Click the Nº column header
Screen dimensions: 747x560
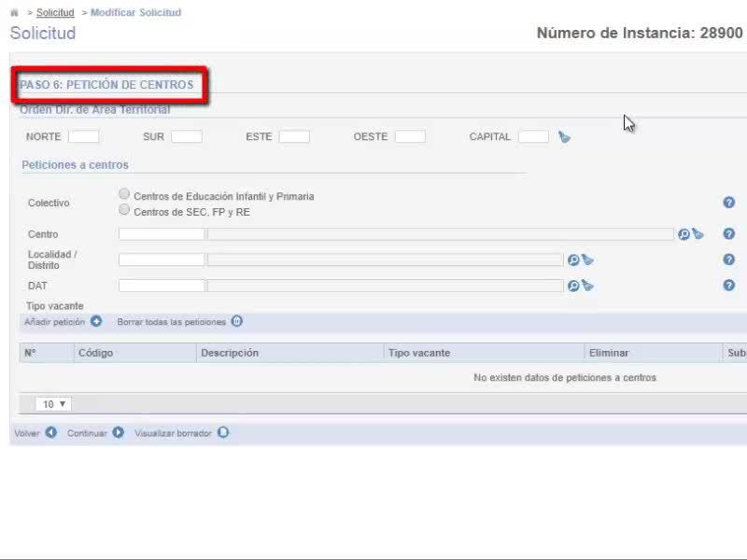click(x=47, y=353)
